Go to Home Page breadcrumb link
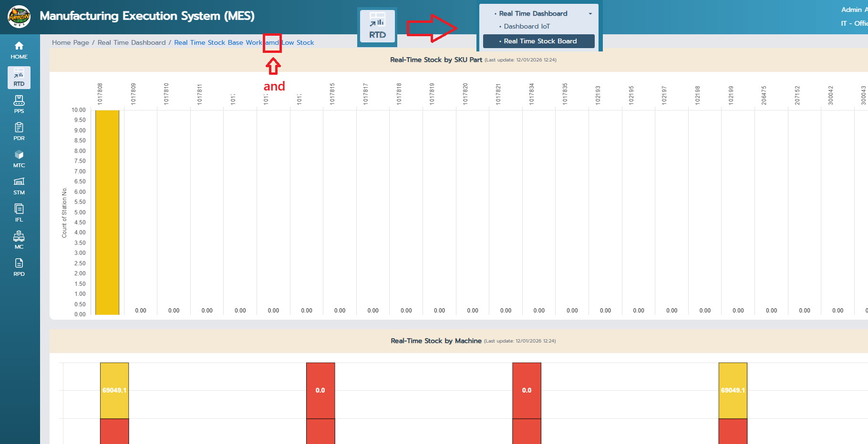 [71, 43]
